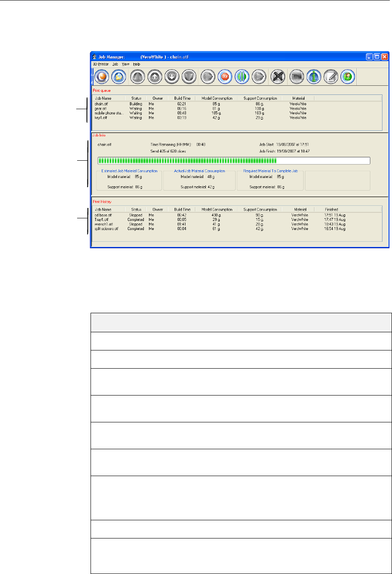Click the 09:48 build time value

click(x=182, y=113)
